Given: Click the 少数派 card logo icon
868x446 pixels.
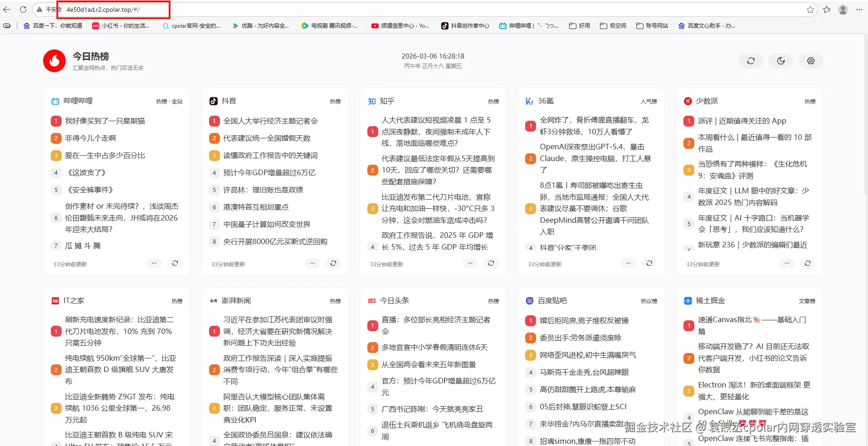Looking at the screenshot, I should 688,101.
